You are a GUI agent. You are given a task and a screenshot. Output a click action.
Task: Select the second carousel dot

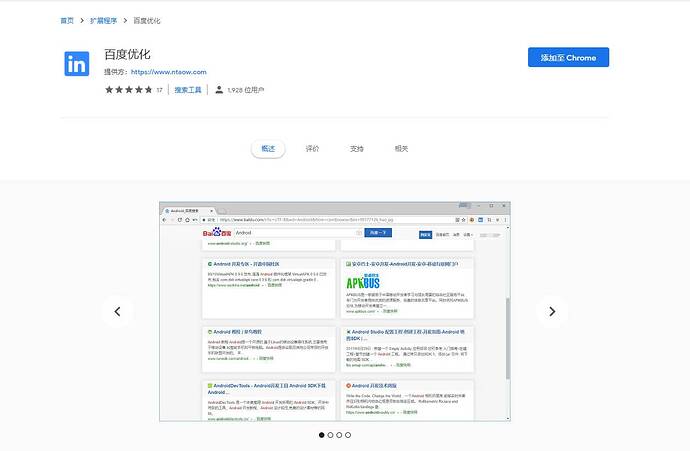pyautogui.click(x=330, y=435)
